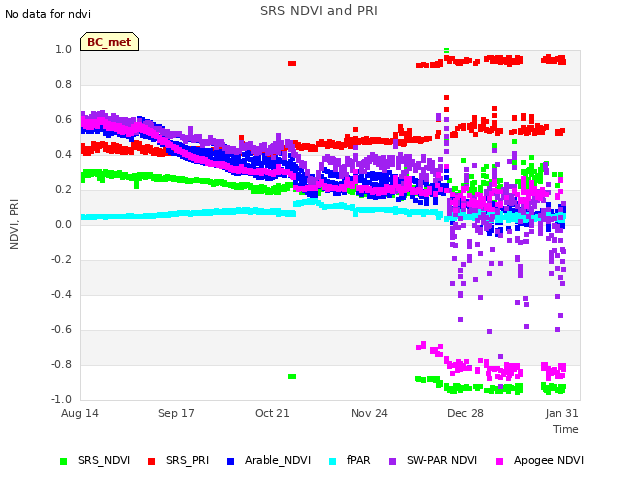Click the 0.4 y-axis tick label

(63, 154)
